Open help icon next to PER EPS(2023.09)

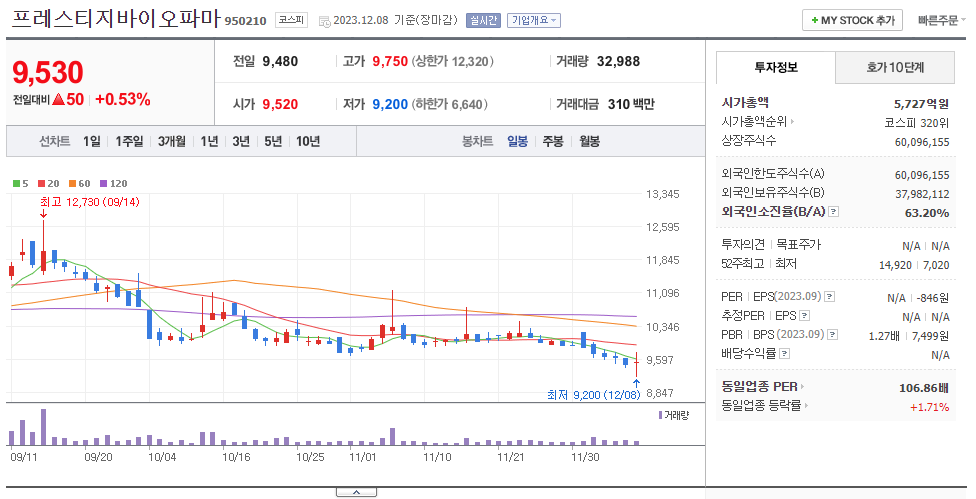(x=830, y=297)
